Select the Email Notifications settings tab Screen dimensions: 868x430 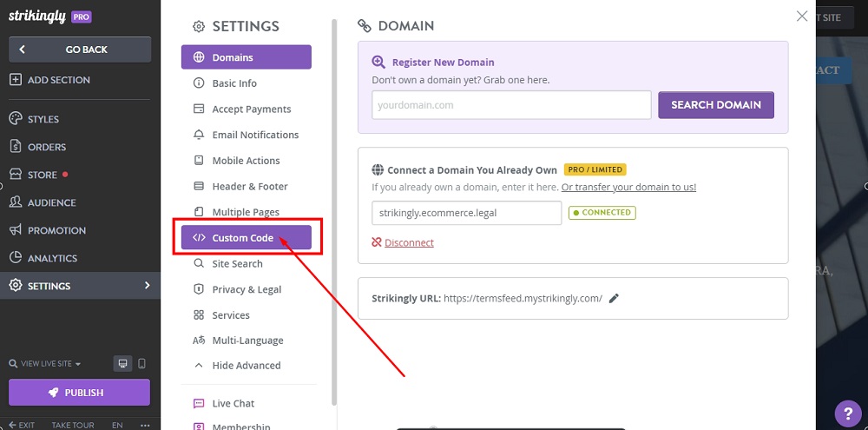(247, 135)
